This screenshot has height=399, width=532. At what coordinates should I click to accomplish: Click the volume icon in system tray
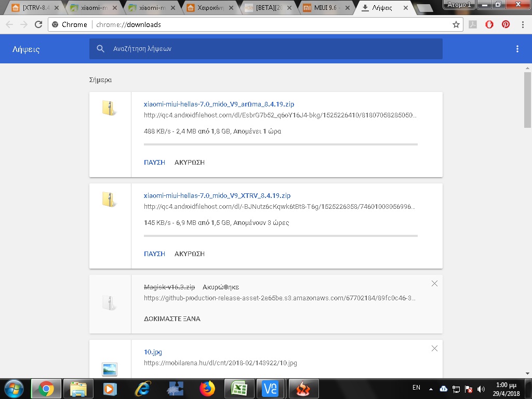(x=481, y=389)
